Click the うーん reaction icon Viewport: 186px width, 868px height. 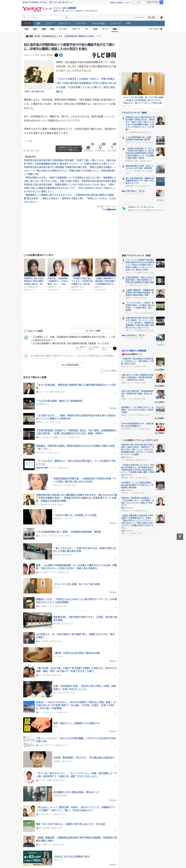(x=104, y=348)
